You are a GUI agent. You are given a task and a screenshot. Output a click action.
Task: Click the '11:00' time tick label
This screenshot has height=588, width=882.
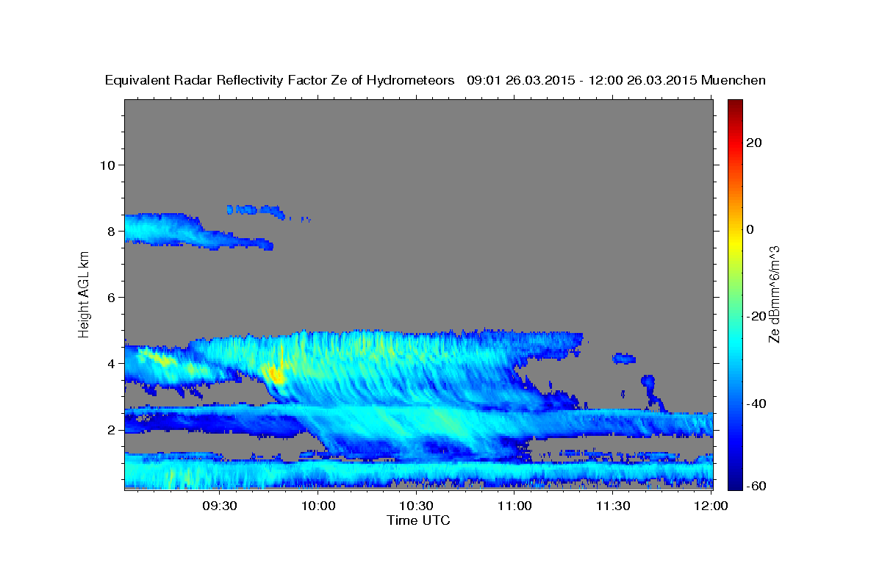tap(515, 506)
